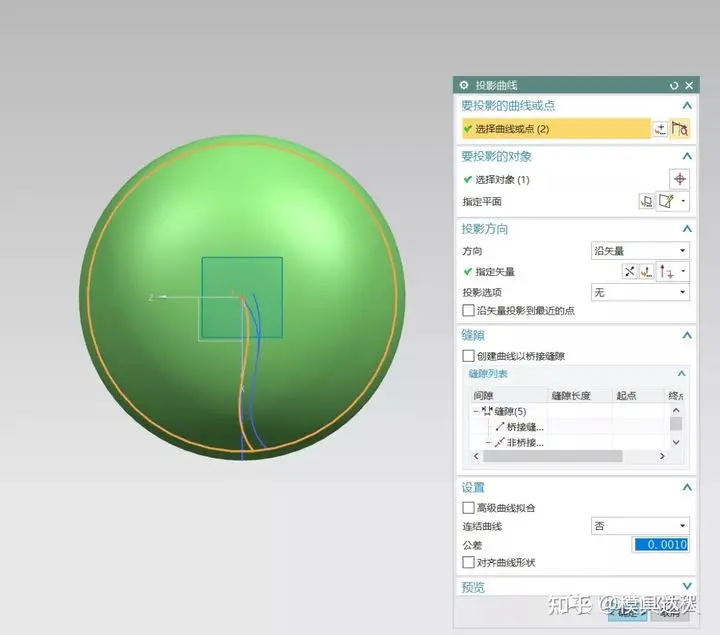Collapse the 缝隙列表 subsection
The image size is (720, 635).
681,374
